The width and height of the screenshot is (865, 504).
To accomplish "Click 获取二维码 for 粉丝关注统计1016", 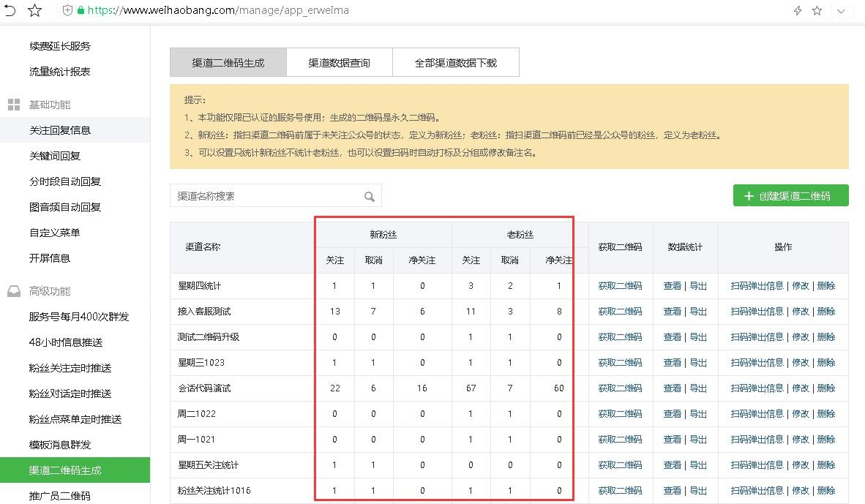I will tap(620, 490).
